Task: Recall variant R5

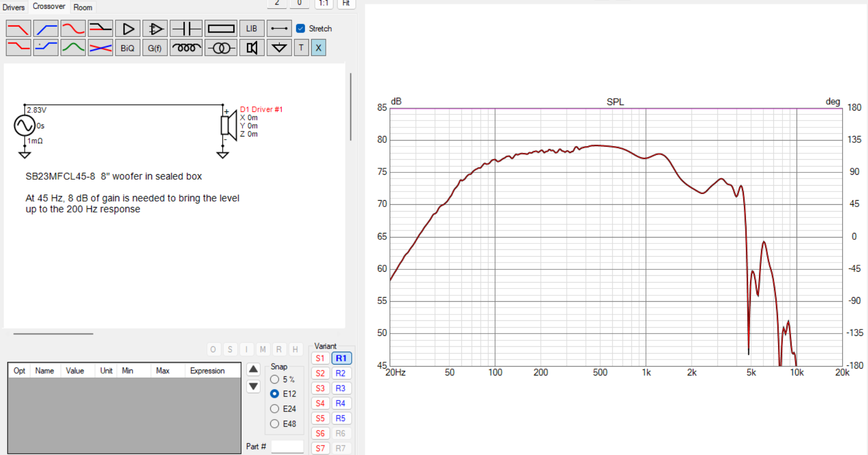Action: [341, 418]
